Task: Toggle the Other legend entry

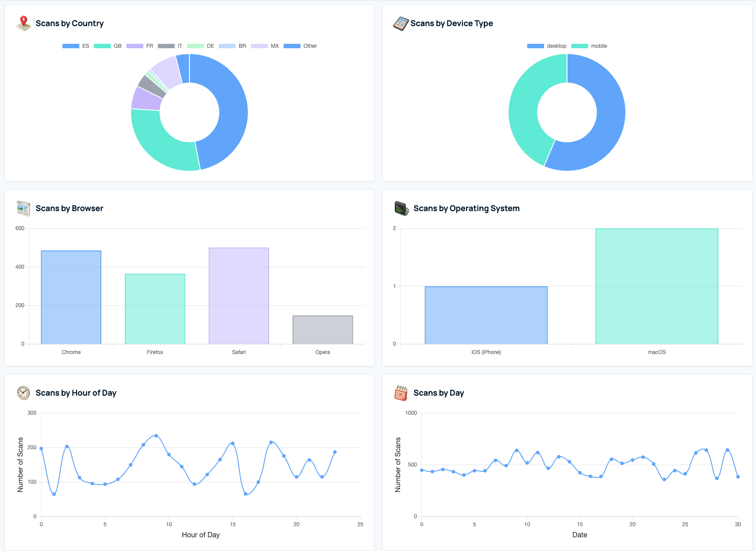Action: [302, 46]
